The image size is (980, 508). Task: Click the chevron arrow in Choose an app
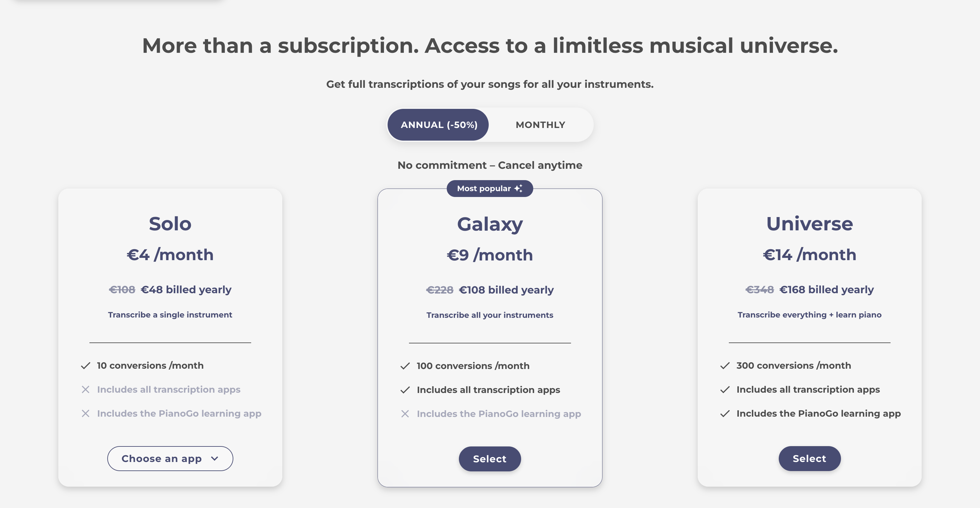pos(215,458)
